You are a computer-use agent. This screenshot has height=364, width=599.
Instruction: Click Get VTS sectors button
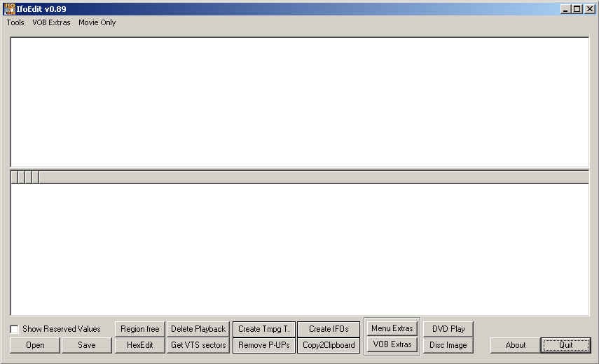pos(198,345)
